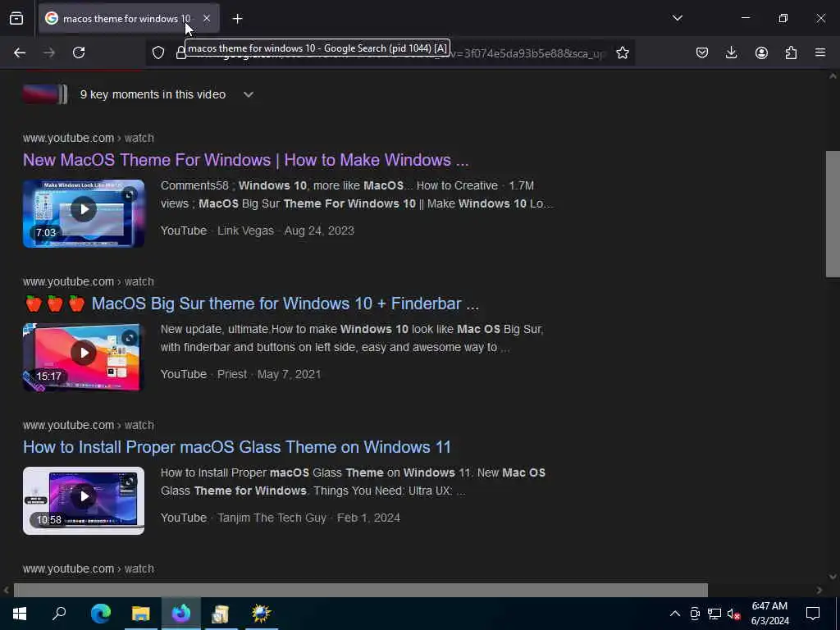Click the scroll left arrow
This screenshot has width=840, height=630.
[6, 590]
